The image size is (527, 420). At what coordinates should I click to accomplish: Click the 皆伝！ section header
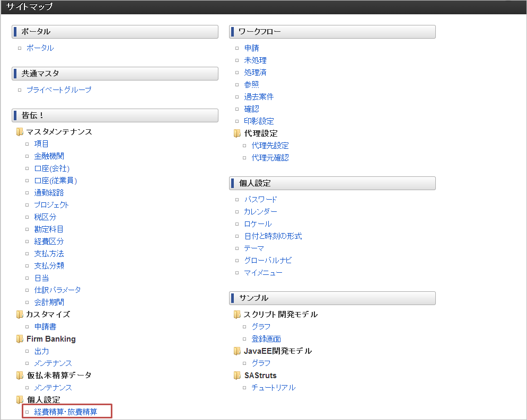click(x=115, y=115)
